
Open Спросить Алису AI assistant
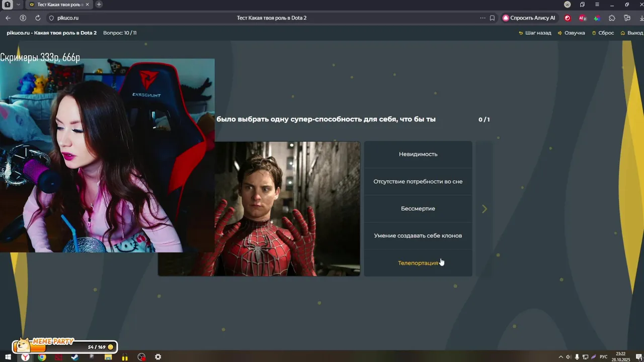[x=529, y=18]
